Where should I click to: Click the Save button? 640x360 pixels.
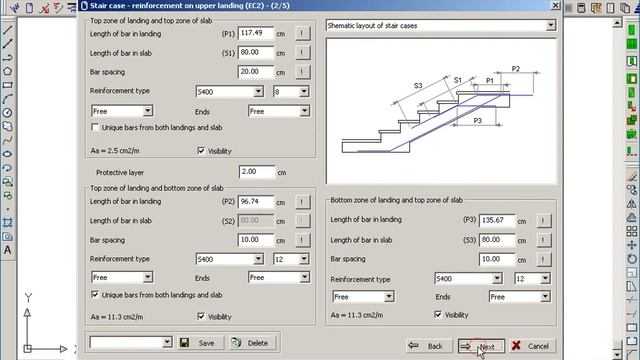coord(200,343)
